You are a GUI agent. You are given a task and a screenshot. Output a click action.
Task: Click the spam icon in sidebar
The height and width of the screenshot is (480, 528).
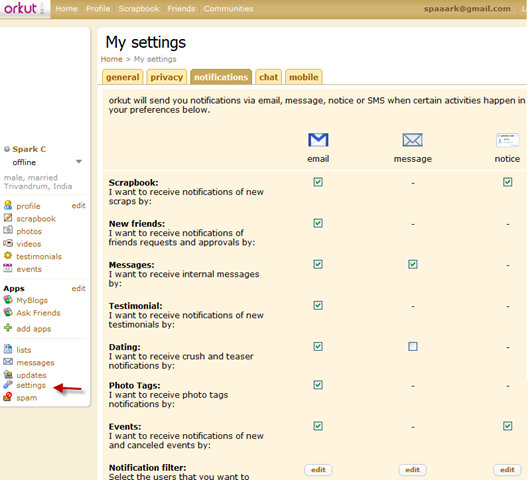8,397
